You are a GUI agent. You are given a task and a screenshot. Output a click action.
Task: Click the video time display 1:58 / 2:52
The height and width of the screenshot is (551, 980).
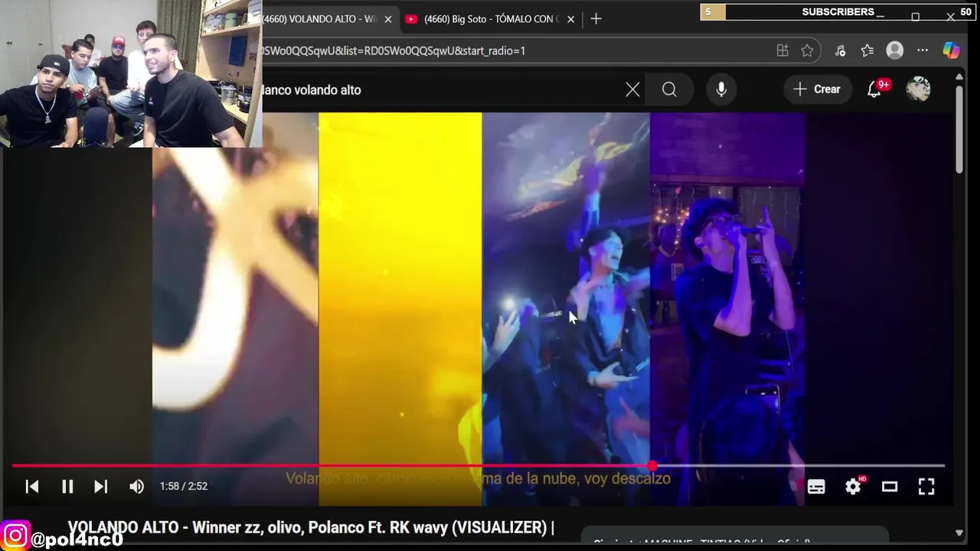tap(184, 486)
